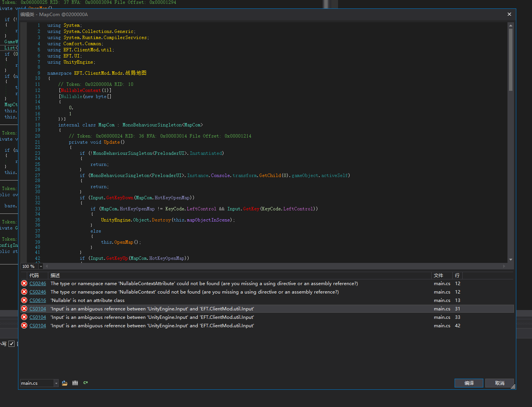Sort errors by the 描述 column header
532x407 pixels.
pos(55,275)
